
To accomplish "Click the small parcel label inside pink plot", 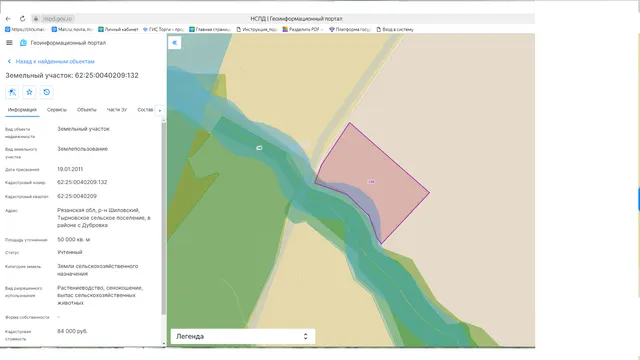I will 371,182.
